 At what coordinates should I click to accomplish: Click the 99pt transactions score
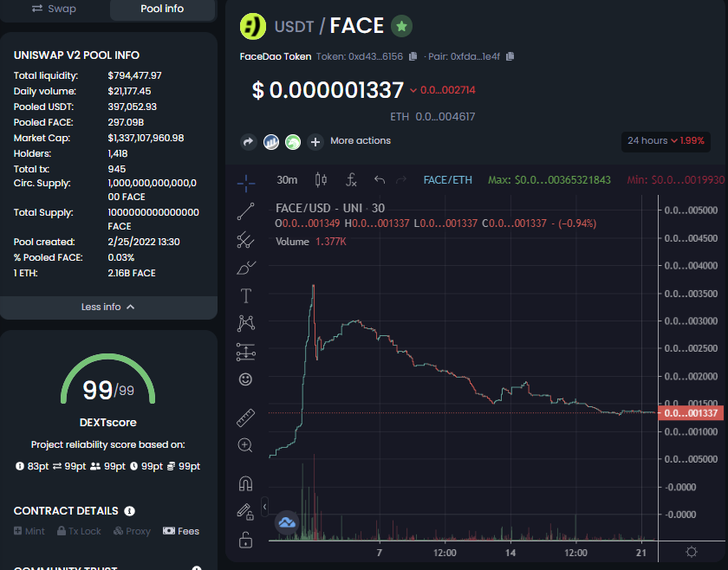tap(69, 466)
